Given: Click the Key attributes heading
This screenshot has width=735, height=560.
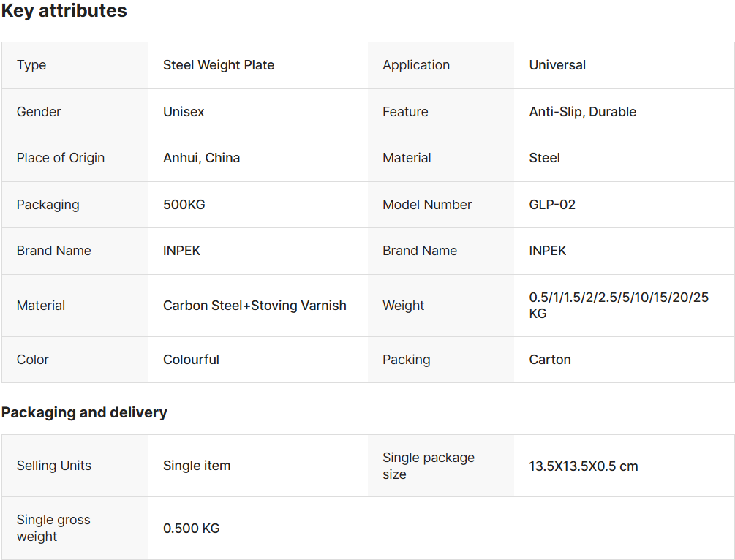Looking at the screenshot, I should point(64,11).
